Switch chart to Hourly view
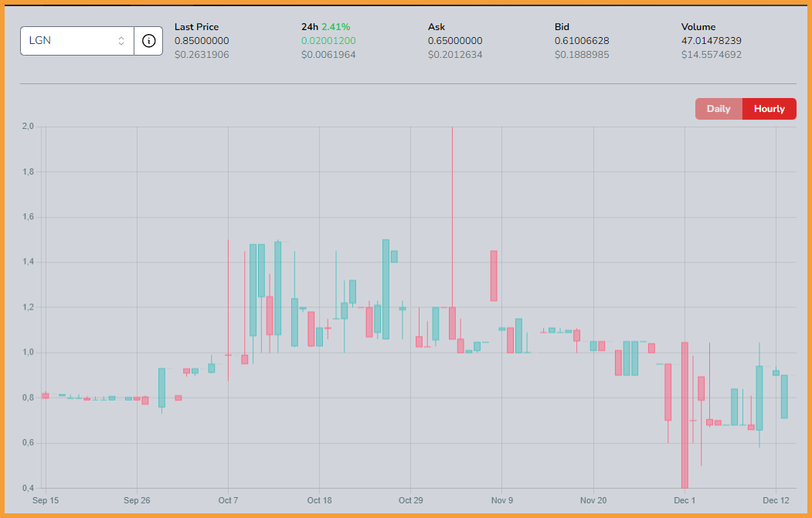The width and height of the screenshot is (812, 518). (770, 109)
